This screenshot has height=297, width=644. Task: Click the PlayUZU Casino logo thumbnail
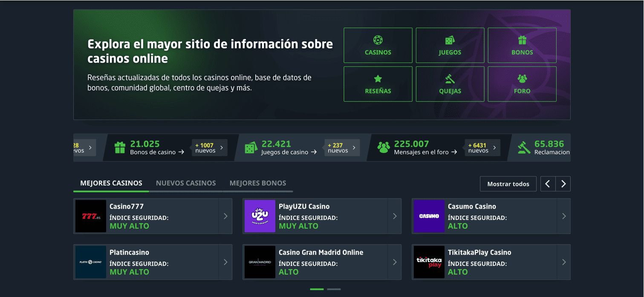260,216
